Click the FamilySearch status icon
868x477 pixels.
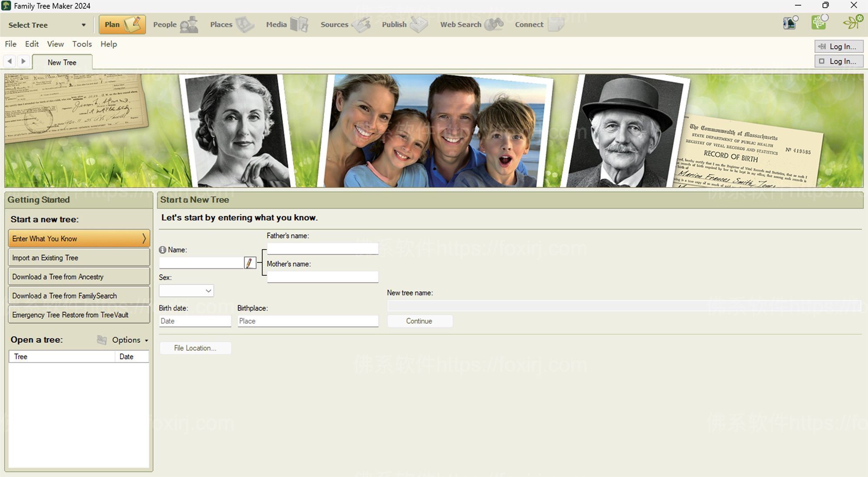click(x=819, y=22)
